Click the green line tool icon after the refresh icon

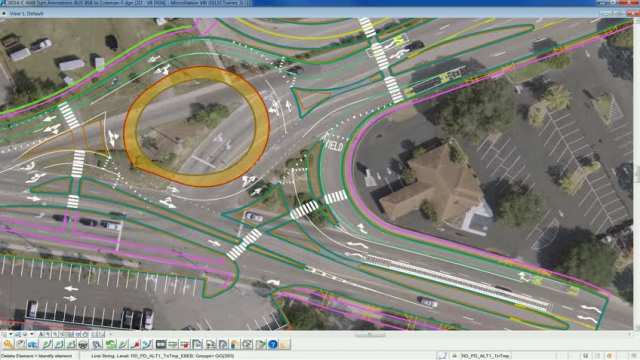pyautogui.click(x=122, y=344)
